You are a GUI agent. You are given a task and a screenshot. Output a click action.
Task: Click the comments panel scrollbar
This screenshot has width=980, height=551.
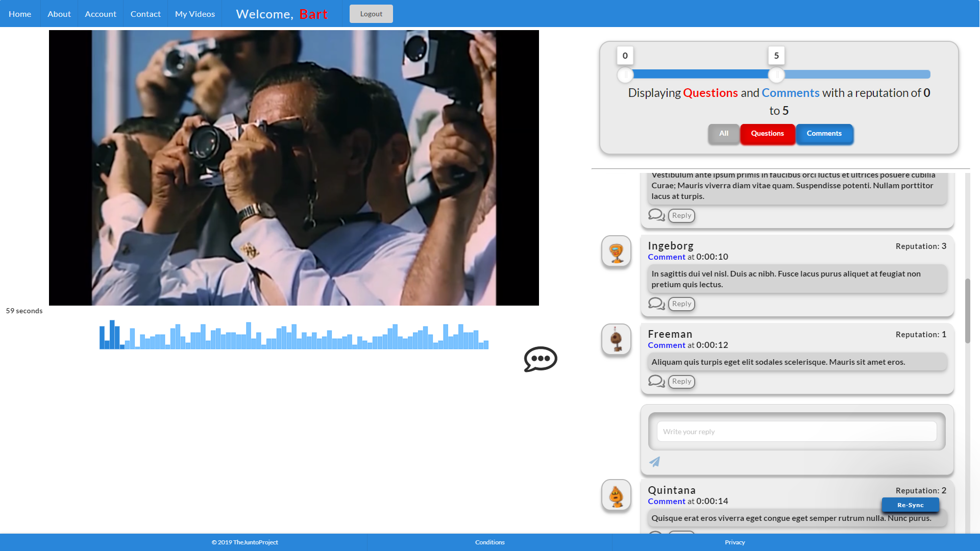(968, 311)
